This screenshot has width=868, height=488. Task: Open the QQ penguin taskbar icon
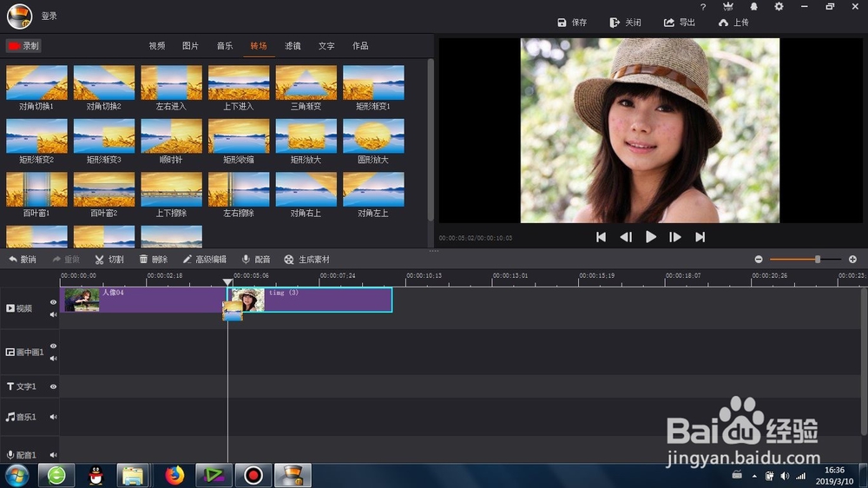tap(95, 475)
